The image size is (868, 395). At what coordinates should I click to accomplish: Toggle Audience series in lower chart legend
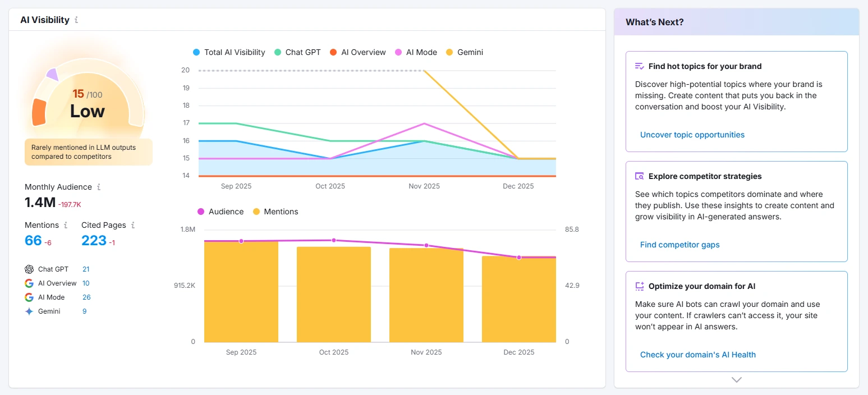click(x=221, y=212)
